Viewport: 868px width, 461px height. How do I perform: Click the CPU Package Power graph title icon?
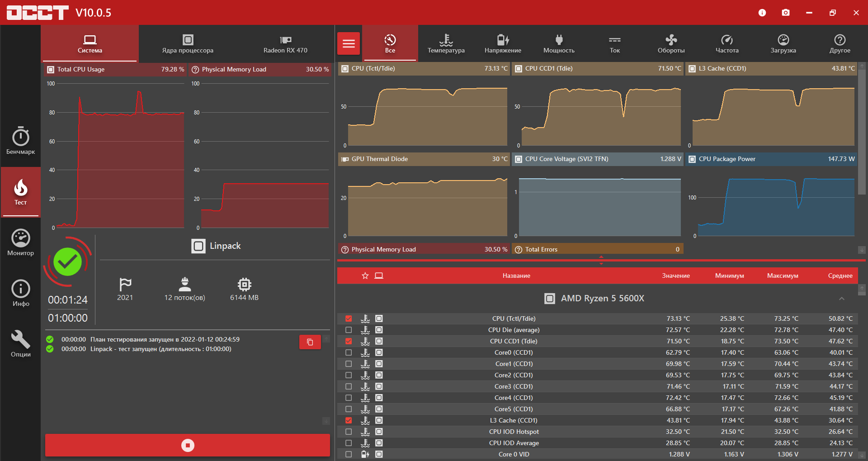click(x=692, y=159)
